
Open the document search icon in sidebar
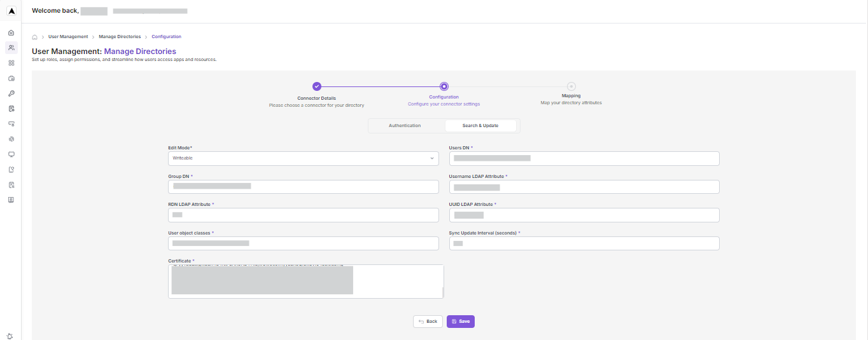(x=11, y=185)
